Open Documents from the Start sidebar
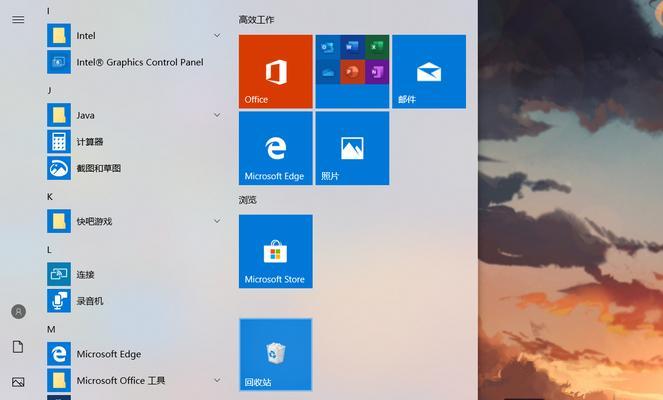The image size is (663, 400). pos(18,347)
